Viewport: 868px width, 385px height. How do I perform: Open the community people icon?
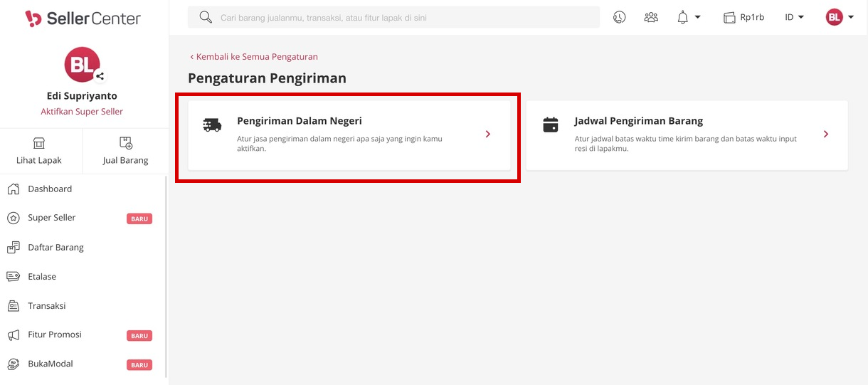point(651,18)
